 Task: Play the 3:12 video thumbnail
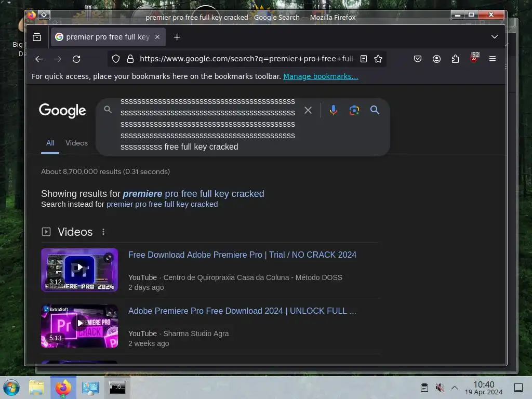tap(79, 270)
